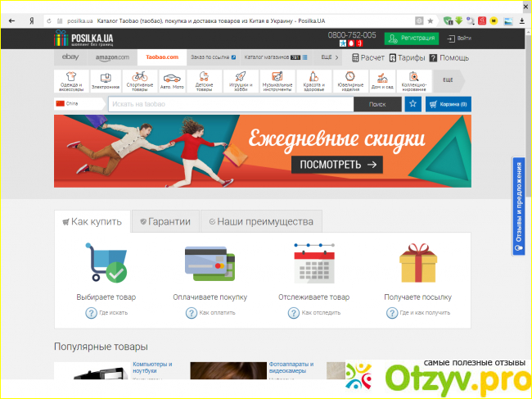Click the calendar Отслеживаете товар icon
Screen dimensions: 532x399
(313, 264)
